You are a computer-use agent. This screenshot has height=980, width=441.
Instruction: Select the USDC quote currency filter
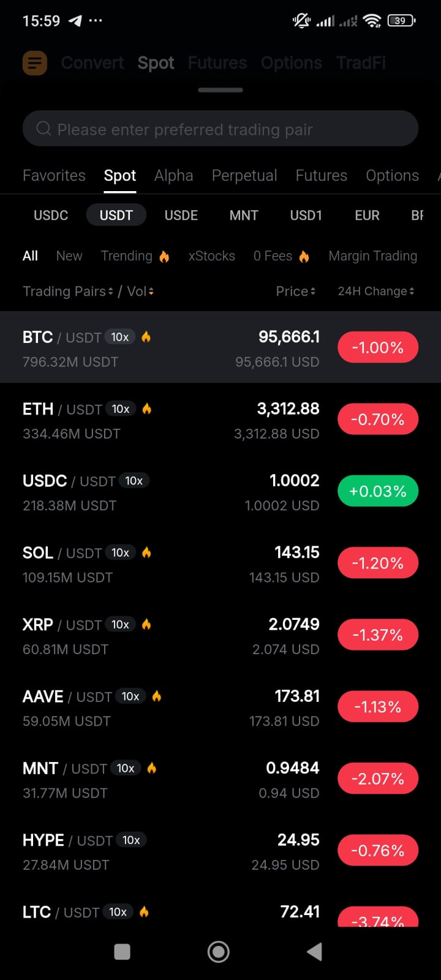[51, 215]
